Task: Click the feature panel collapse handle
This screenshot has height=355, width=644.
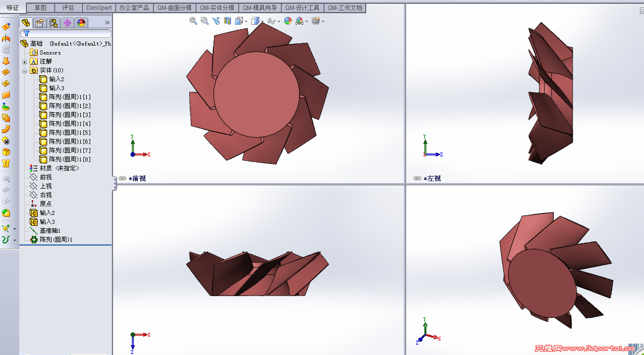Action: (115, 184)
